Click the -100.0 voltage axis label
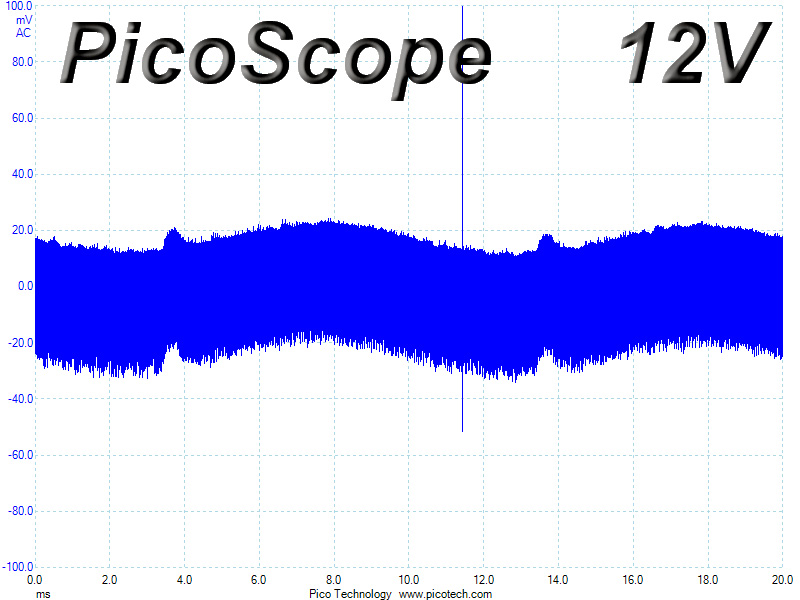Image resolution: width=800 pixels, height=600 pixels. pyautogui.click(x=18, y=567)
